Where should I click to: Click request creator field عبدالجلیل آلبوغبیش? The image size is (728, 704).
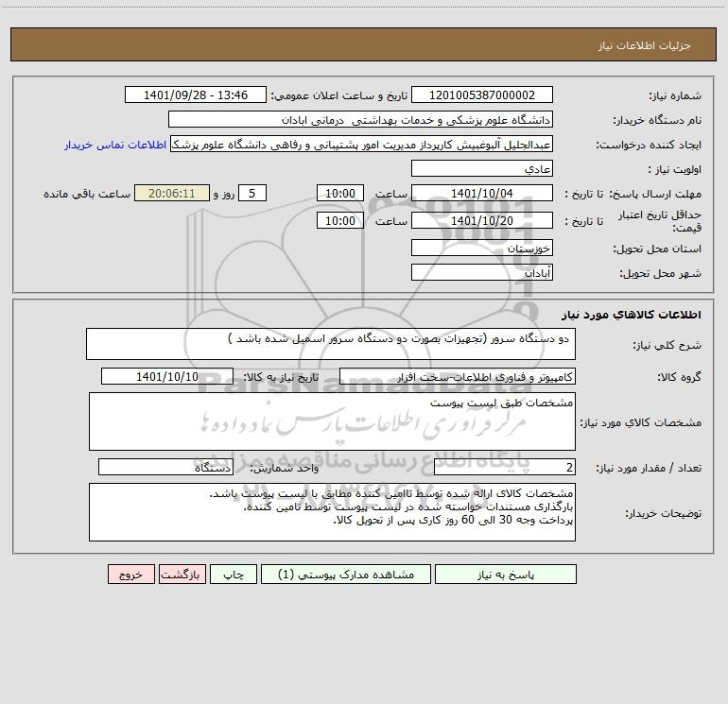[362, 145]
